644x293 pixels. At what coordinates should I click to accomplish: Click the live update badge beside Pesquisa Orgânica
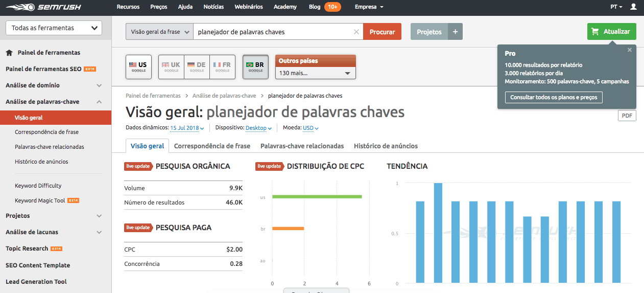pyautogui.click(x=138, y=166)
